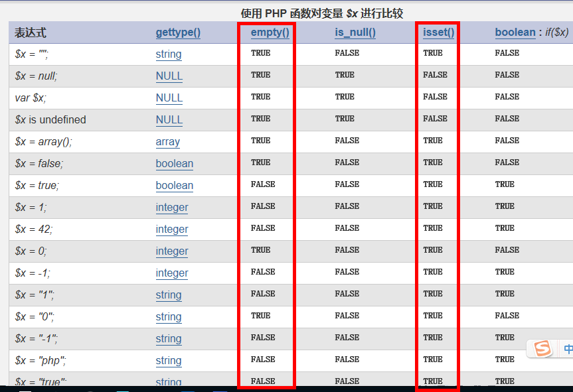Viewport: 573px width, 392px height.
Task: Click the isset() TRUE value in the $x = array() row
Action: click(x=433, y=141)
